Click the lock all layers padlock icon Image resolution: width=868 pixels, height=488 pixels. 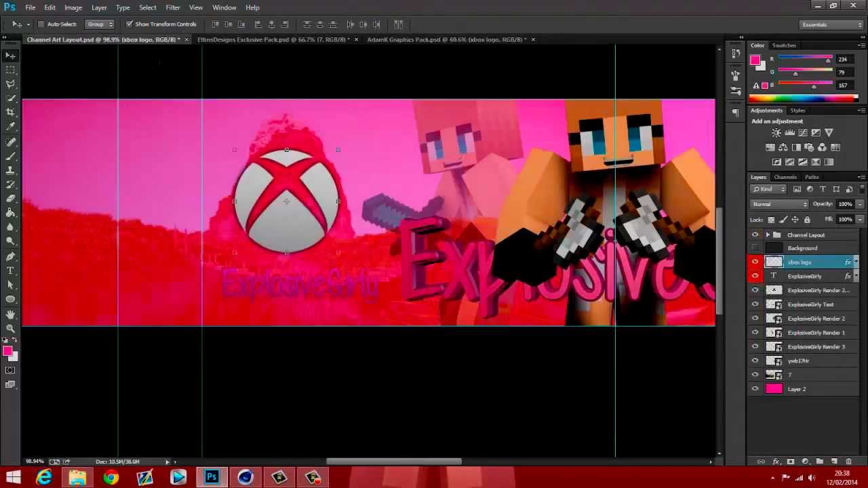coord(806,220)
